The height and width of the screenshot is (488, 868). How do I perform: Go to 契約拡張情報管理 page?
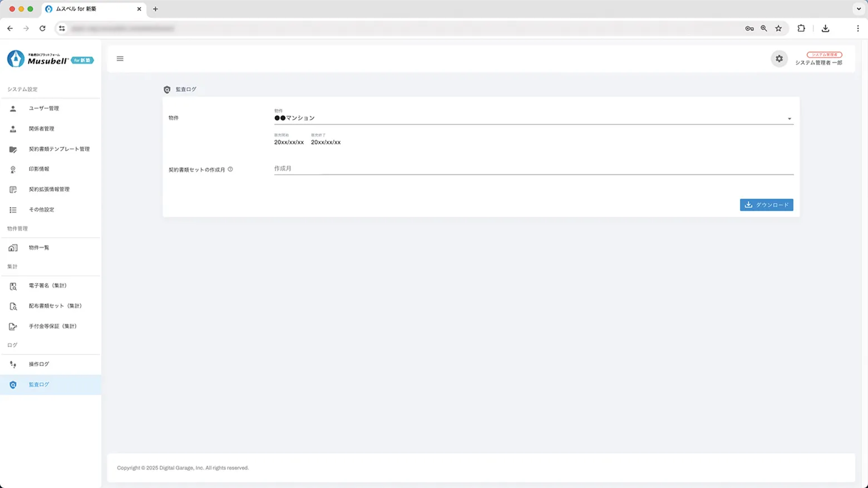click(49, 189)
